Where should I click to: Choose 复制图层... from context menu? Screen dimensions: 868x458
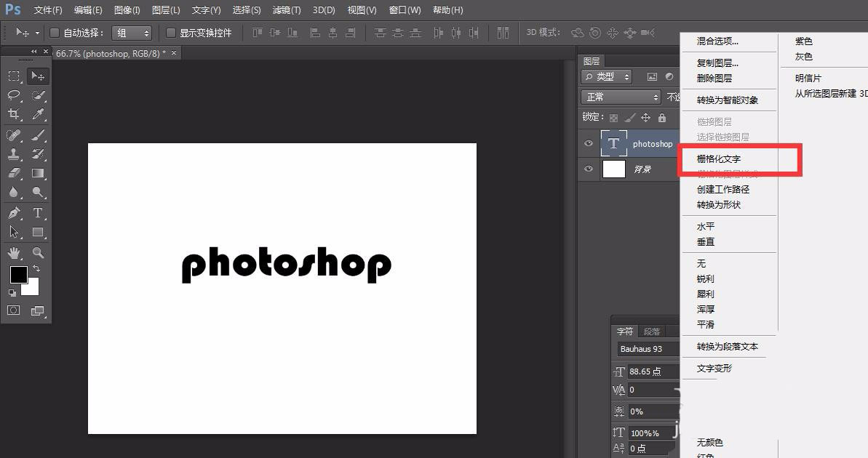(x=717, y=63)
